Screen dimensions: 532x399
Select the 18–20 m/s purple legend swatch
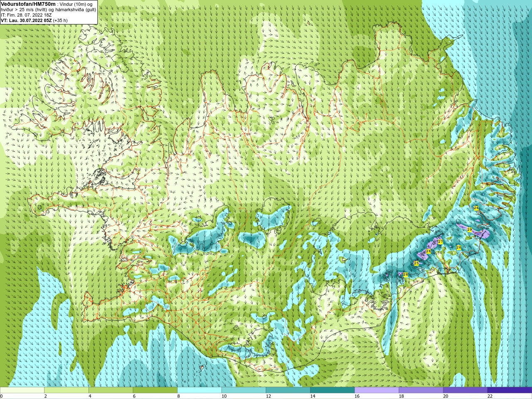click(x=421, y=390)
